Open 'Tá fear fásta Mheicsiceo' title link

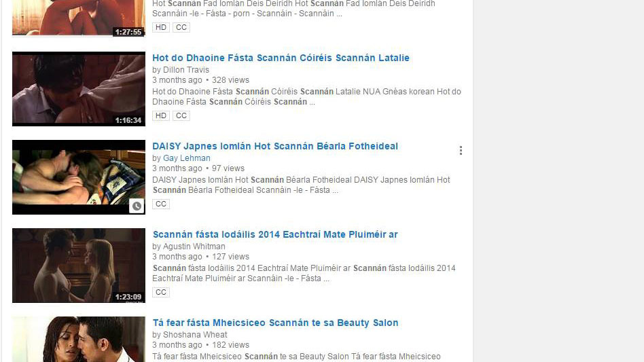click(275, 323)
